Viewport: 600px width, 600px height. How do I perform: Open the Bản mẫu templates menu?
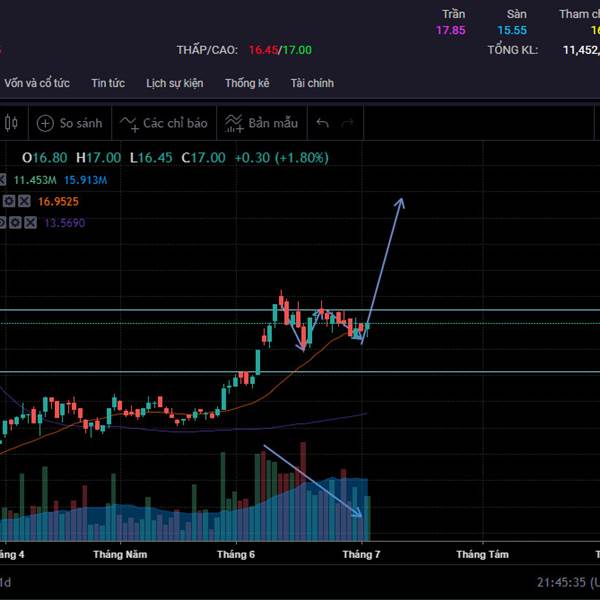pyautogui.click(x=262, y=123)
